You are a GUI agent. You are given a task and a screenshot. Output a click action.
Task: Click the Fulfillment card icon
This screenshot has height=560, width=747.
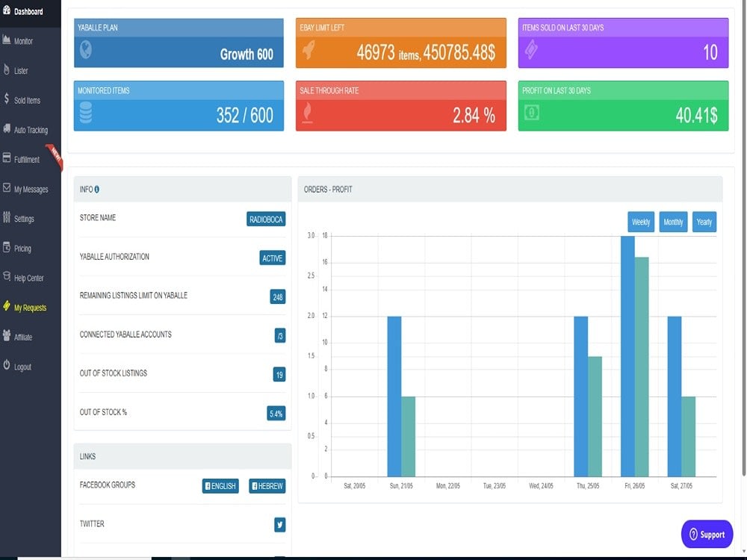(x=7, y=158)
